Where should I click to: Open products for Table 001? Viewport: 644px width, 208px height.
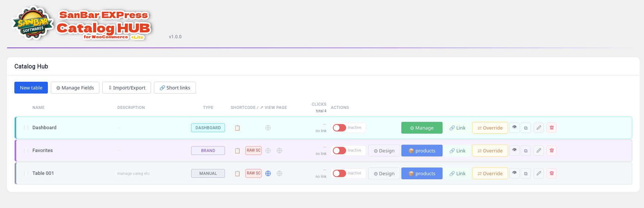[422, 173]
